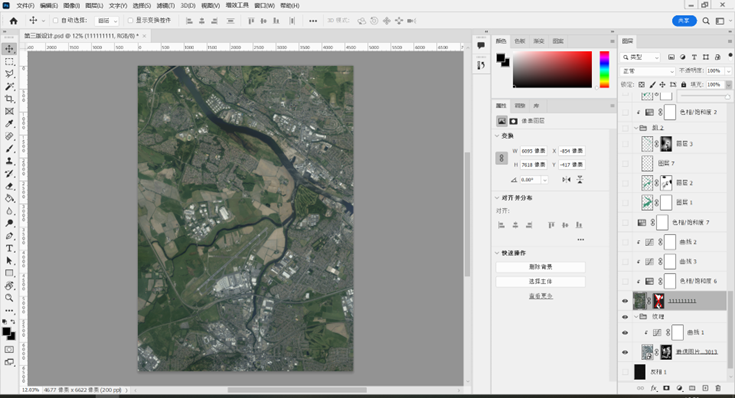The height and width of the screenshot is (398, 735).
Task: Open the 图像(I) menu
Action: (71, 6)
